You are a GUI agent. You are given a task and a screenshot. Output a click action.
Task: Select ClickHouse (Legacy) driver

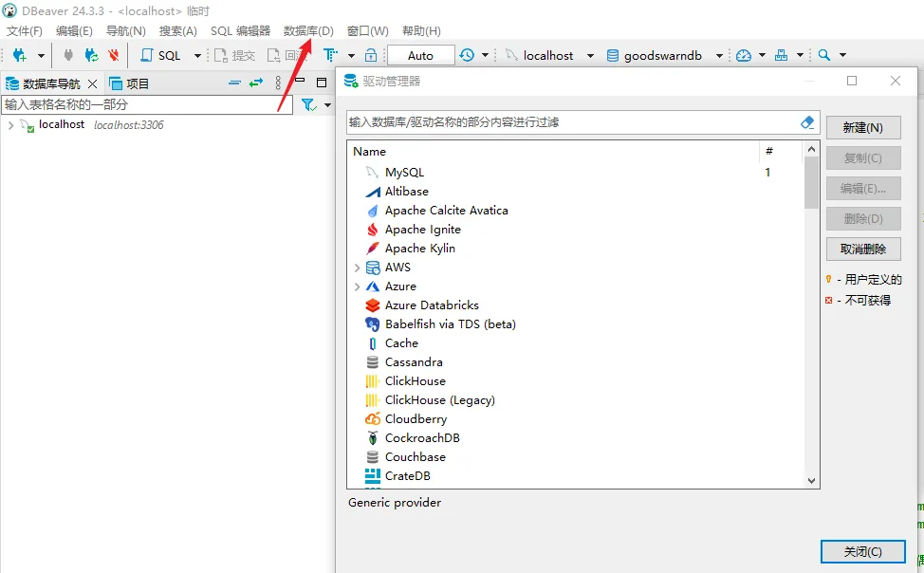[x=439, y=399]
